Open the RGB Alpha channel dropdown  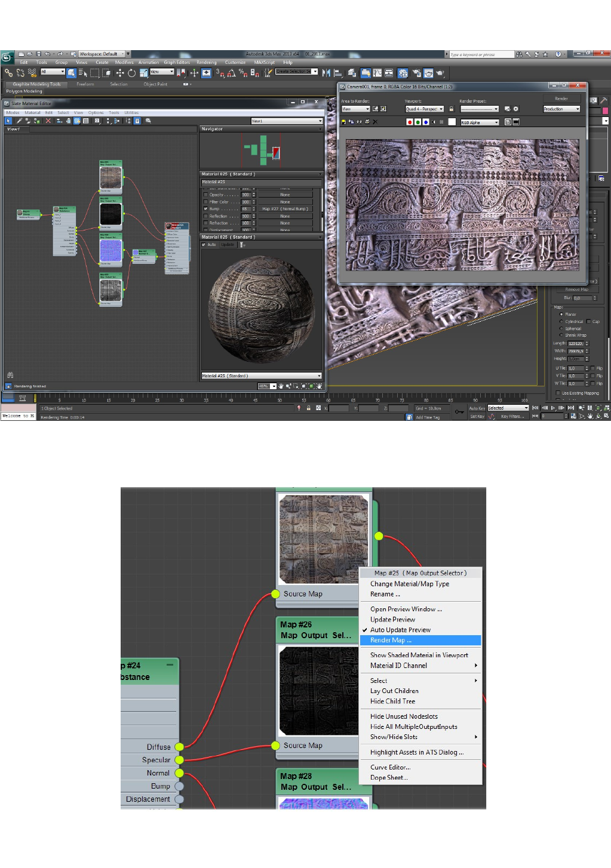479,122
